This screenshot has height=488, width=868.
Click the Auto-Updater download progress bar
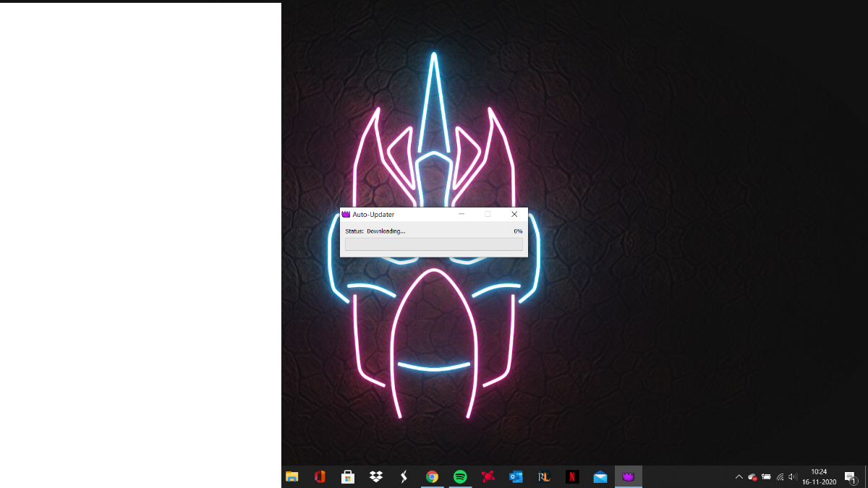click(x=434, y=244)
